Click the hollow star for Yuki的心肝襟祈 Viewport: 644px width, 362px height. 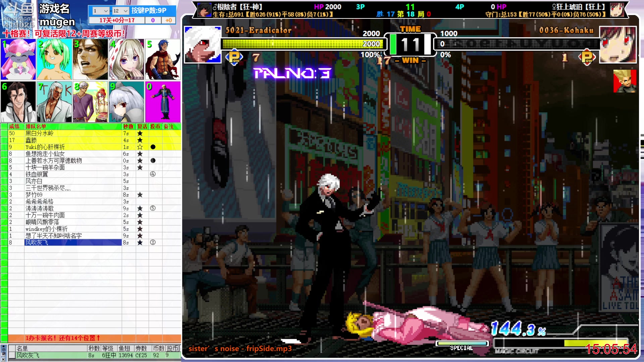tap(140, 147)
